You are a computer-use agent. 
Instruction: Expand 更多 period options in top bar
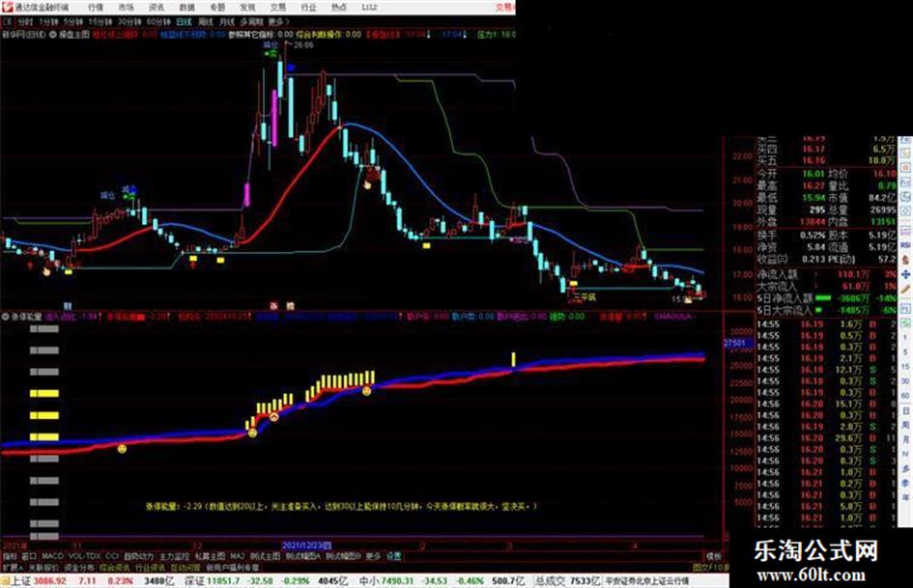click(277, 21)
